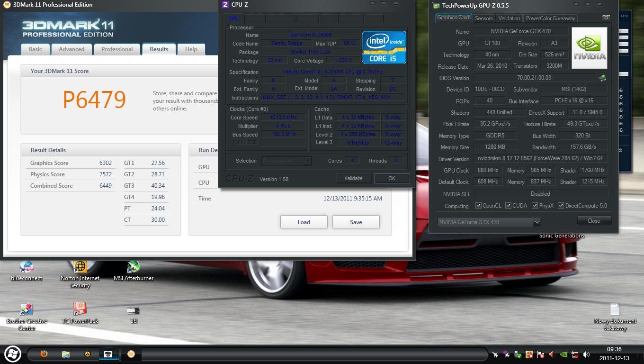Screen dimensions: 644x364
Task: Switch to GPU-Z Sensors tab
Action: click(x=483, y=18)
